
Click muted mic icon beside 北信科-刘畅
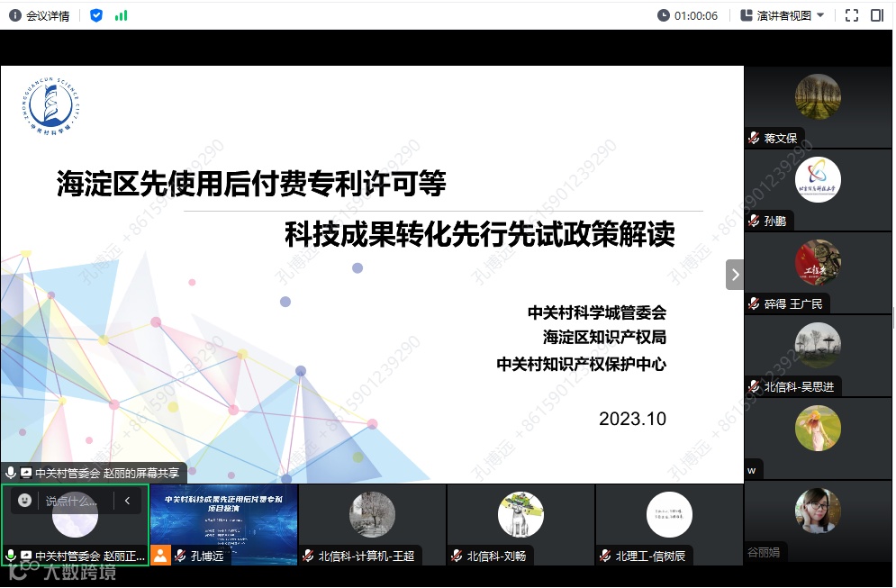coord(457,556)
